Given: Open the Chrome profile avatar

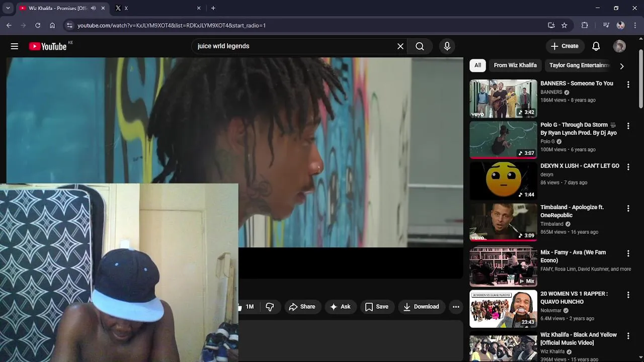Looking at the screenshot, I should pos(620,25).
